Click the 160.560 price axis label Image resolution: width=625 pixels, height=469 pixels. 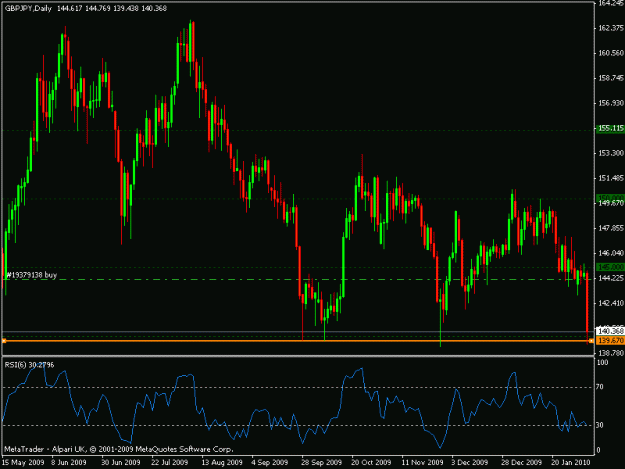pos(611,53)
